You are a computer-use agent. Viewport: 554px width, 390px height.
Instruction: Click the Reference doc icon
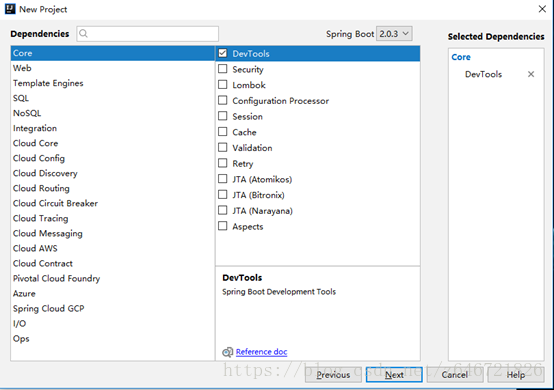tap(228, 352)
